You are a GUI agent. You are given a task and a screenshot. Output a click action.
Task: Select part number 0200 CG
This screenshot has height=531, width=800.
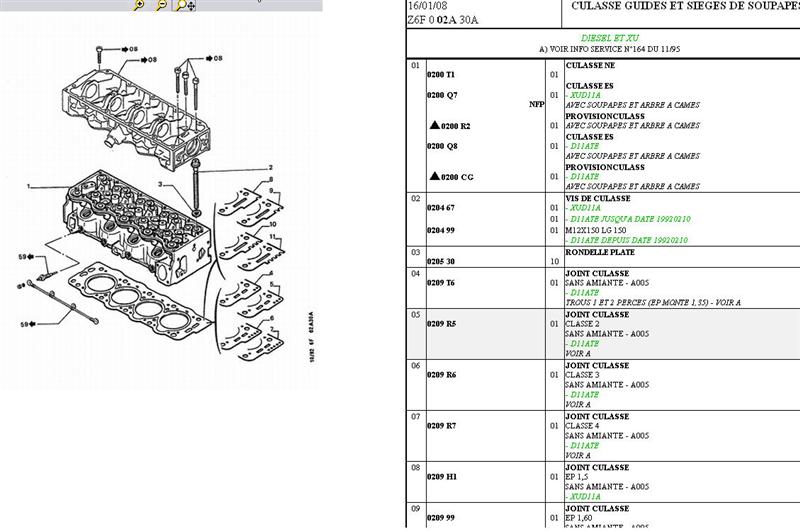pos(457,177)
